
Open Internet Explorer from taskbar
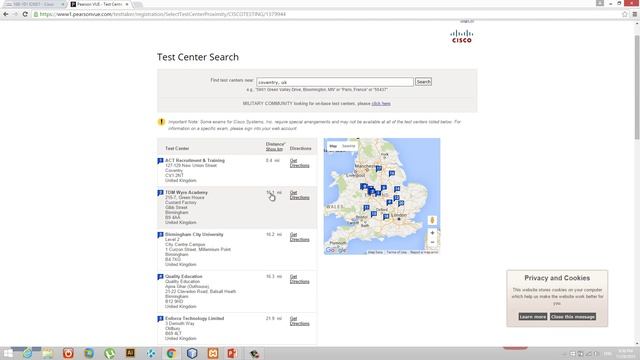tap(27, 353)
